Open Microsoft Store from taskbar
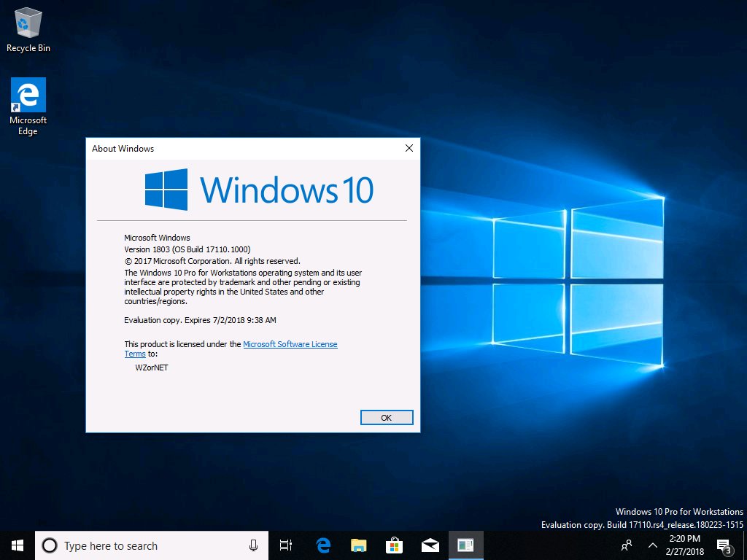 (394, 545)
